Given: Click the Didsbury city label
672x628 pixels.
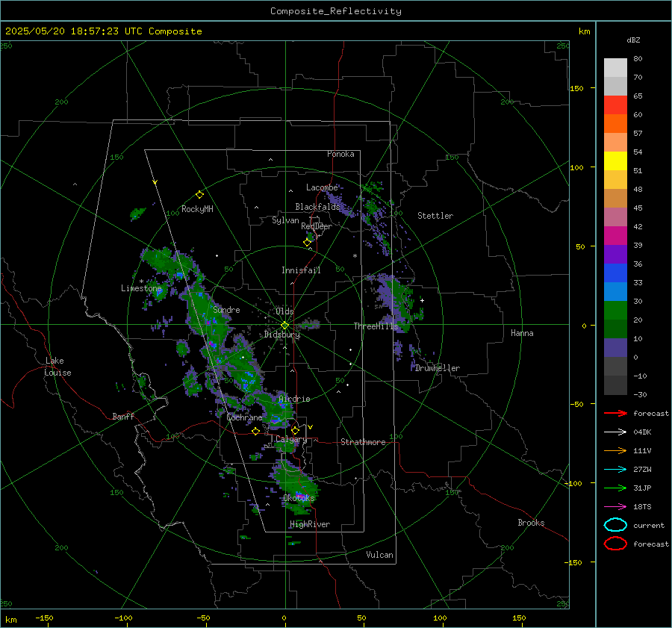Looking at the screenshot, I should pos(282,335).
